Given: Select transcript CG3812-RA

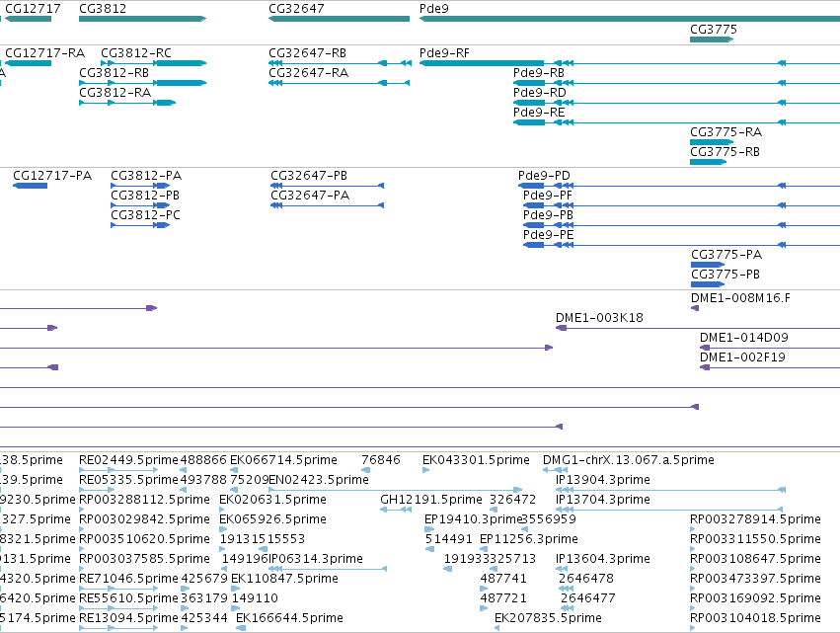Looking at the screenshot, I should [127, 103].
